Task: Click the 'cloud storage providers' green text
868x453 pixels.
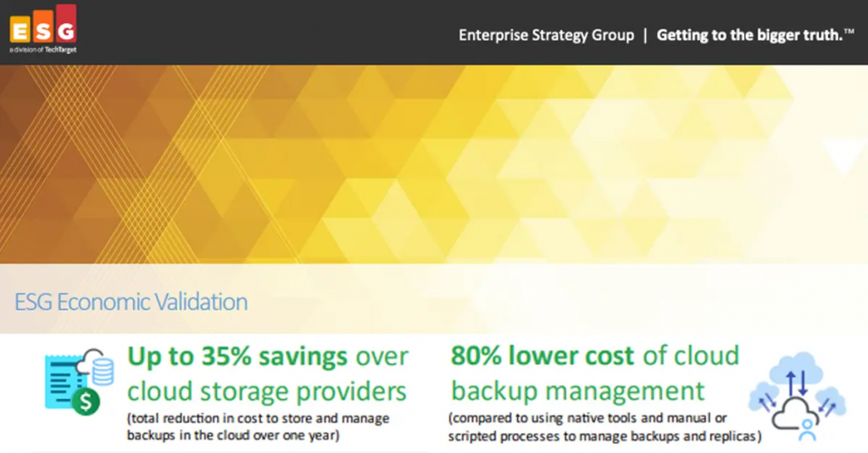Action: (x=266, y=391)
